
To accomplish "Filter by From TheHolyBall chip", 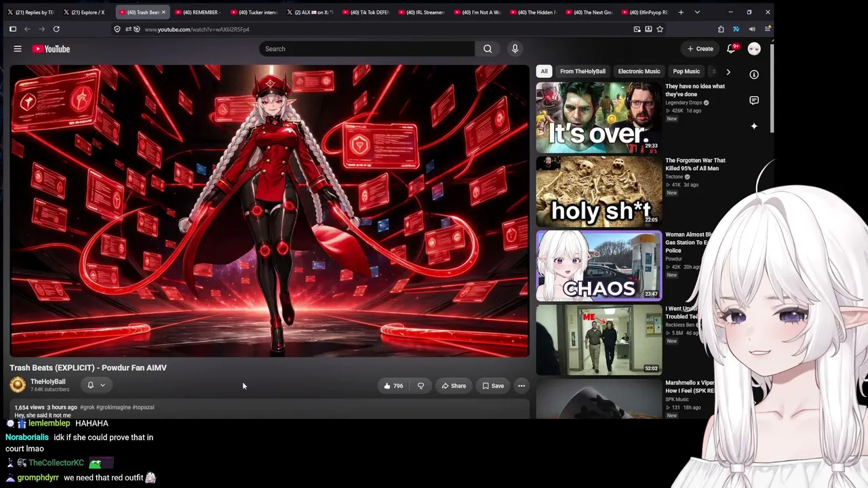I will [583, 71].
